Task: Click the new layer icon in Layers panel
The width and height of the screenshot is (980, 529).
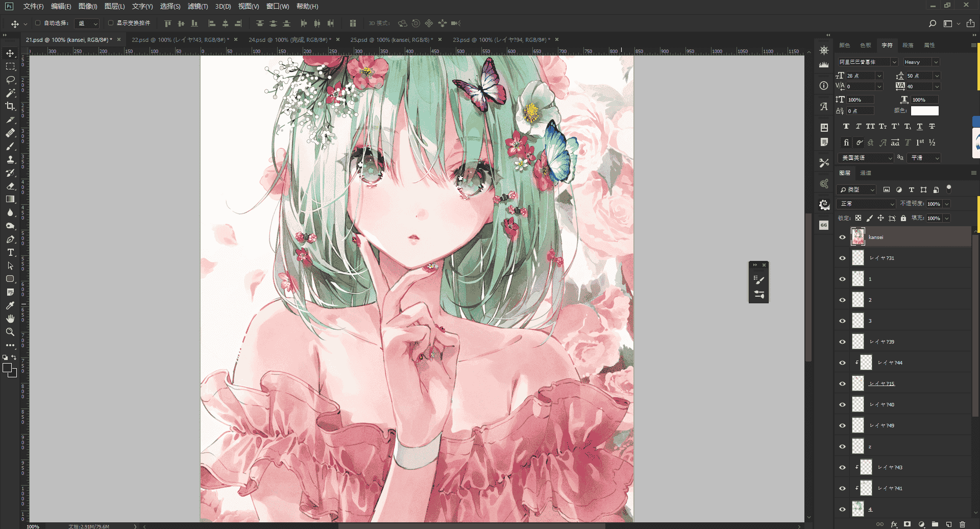Action: [x=948, y=524]
